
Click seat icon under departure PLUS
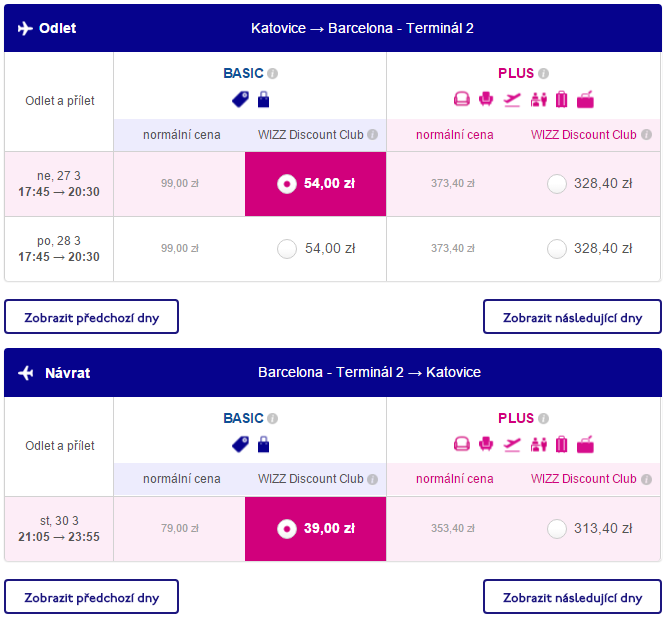(x=486, y=99)
